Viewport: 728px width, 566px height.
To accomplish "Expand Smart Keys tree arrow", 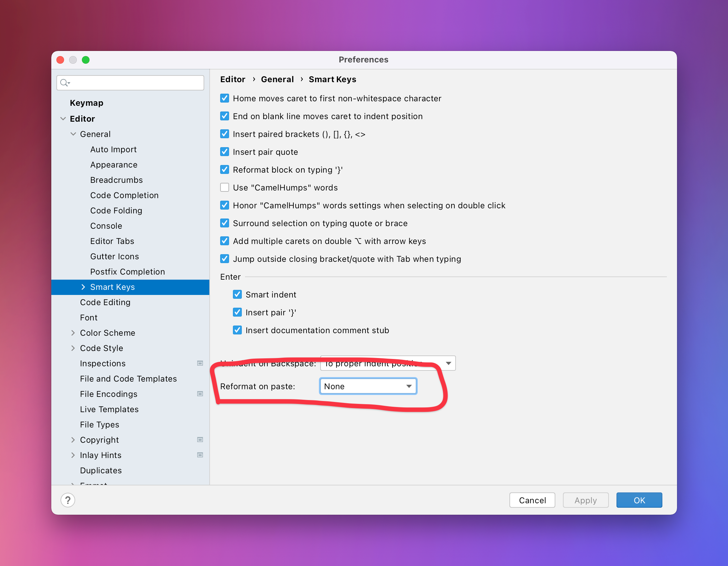I will [x=83, y=287].
